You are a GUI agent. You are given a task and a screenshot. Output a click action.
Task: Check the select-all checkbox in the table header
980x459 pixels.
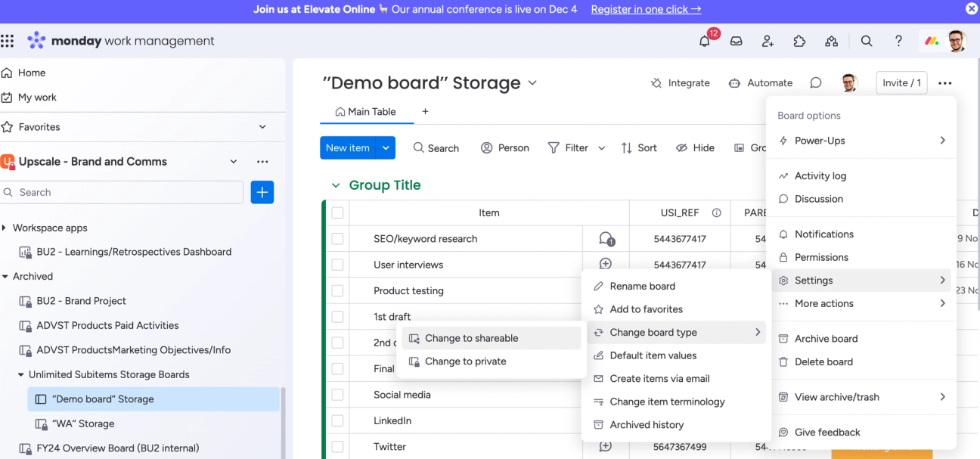pos(336,212)
